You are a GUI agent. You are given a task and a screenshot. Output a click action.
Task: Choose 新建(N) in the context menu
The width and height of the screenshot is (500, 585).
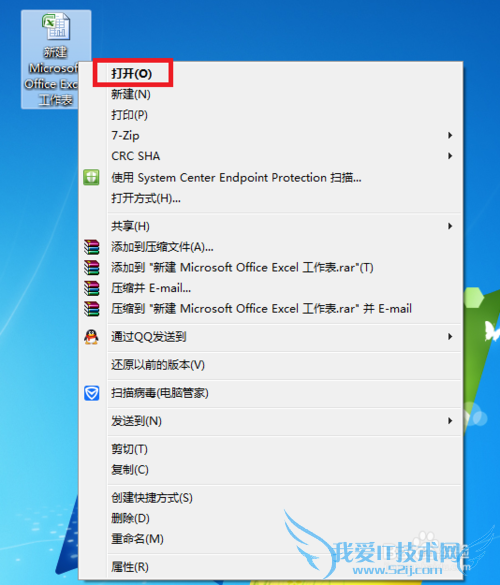[x=271, y=94]
